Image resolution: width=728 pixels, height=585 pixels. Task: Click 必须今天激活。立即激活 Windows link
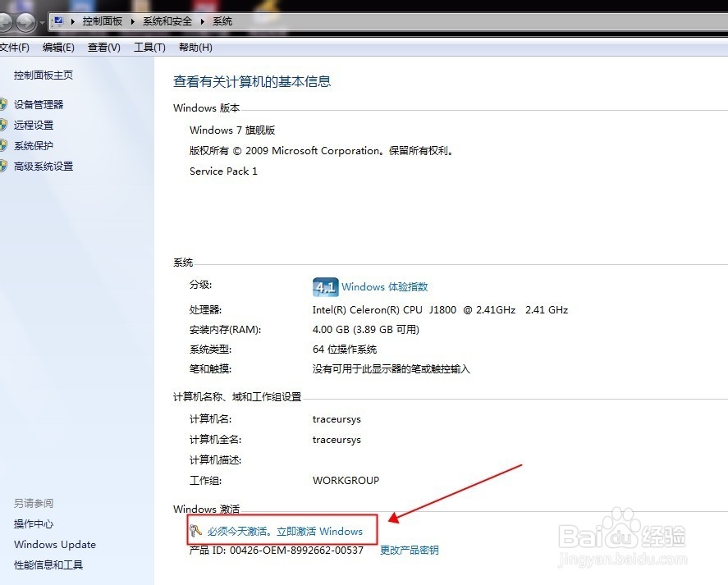[285, 531]
